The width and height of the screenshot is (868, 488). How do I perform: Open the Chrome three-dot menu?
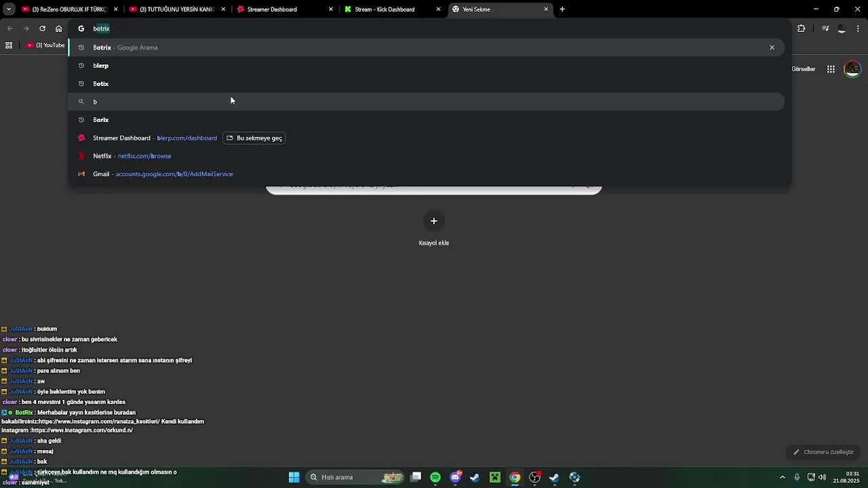[x=859, y=28]
